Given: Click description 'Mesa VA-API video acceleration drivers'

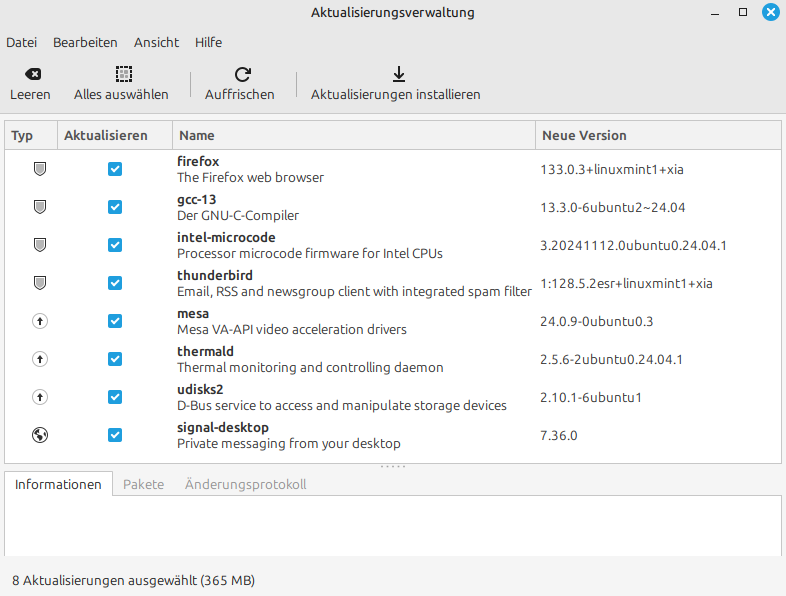Looking at the screenshot, I should click(292, 330).
